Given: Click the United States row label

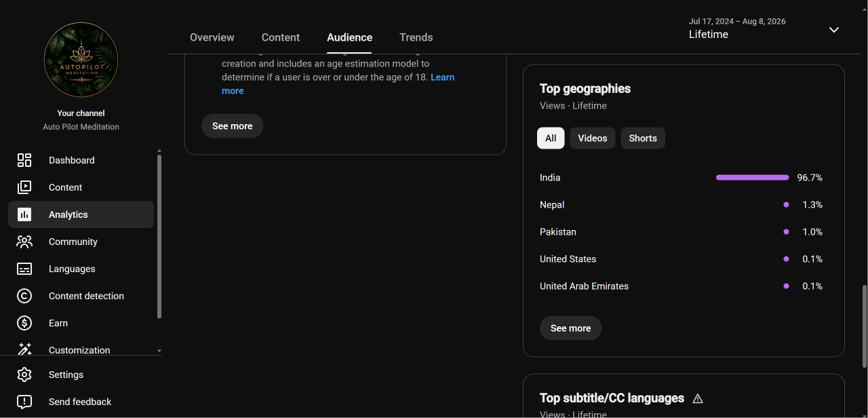Looking at the screenshot, I should (568, 259).
